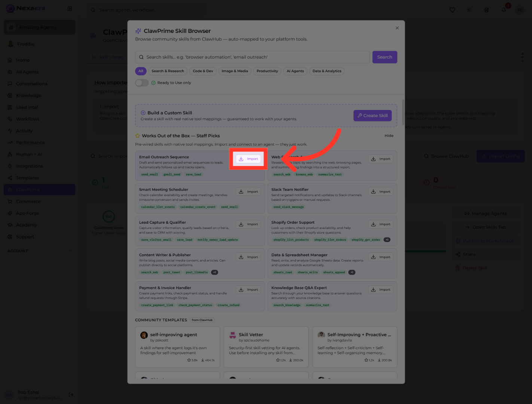Import the Slack Team Notifier skill

[380, 192]
